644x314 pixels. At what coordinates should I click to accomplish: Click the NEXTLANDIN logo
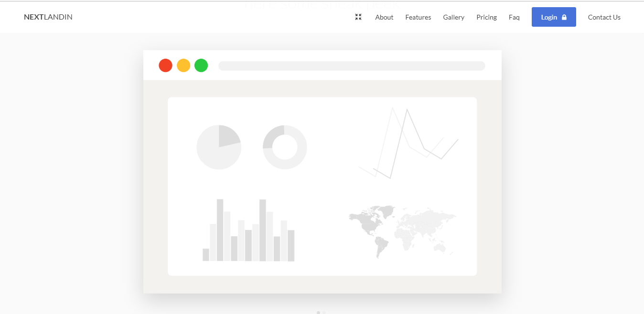point(48,17)
